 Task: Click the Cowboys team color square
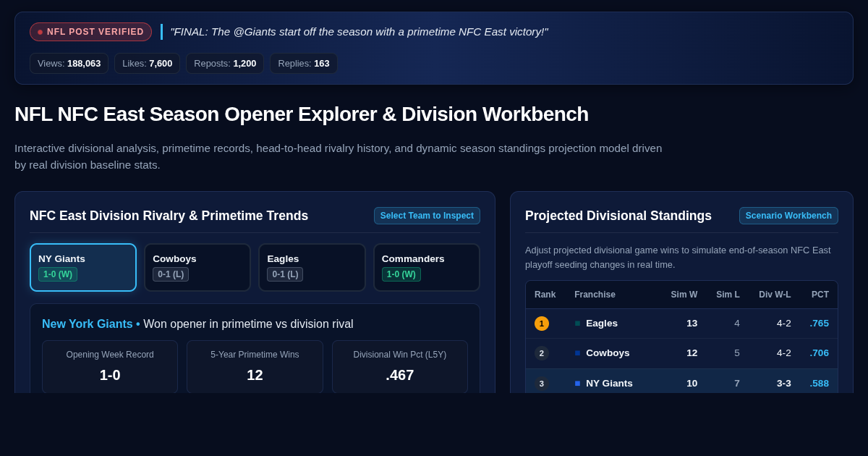(577, 353)
